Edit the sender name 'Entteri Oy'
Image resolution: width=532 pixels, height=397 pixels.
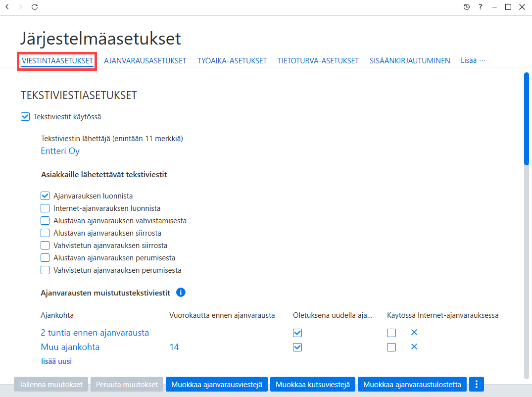coord(60,151)
